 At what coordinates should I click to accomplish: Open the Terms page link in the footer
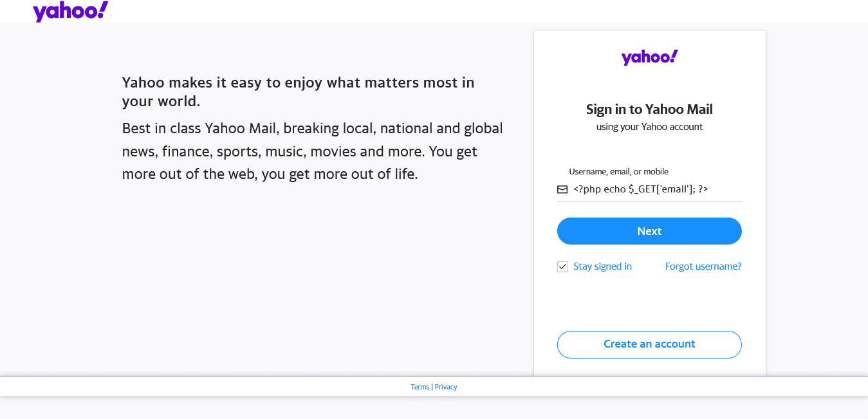coord(420,386)
